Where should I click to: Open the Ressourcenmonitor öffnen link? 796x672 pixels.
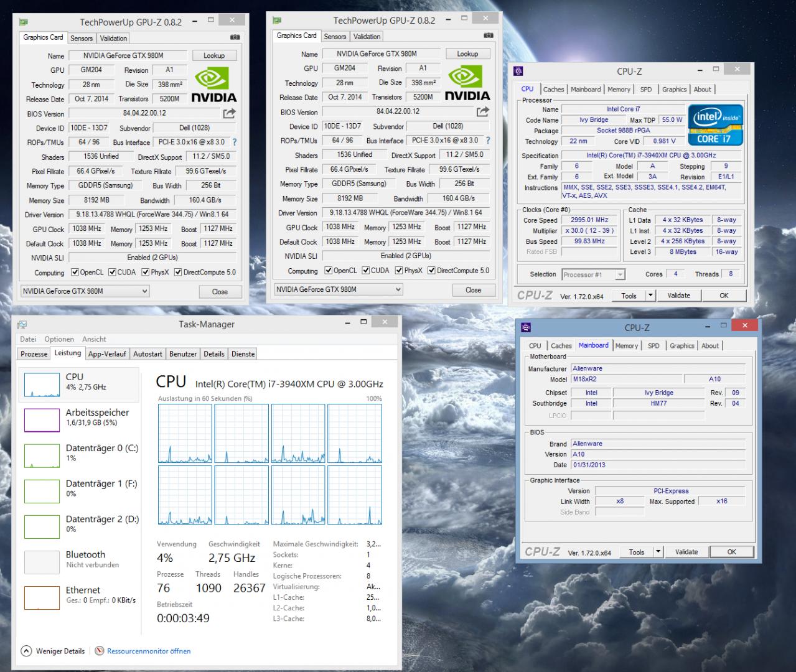click(149, 651)
